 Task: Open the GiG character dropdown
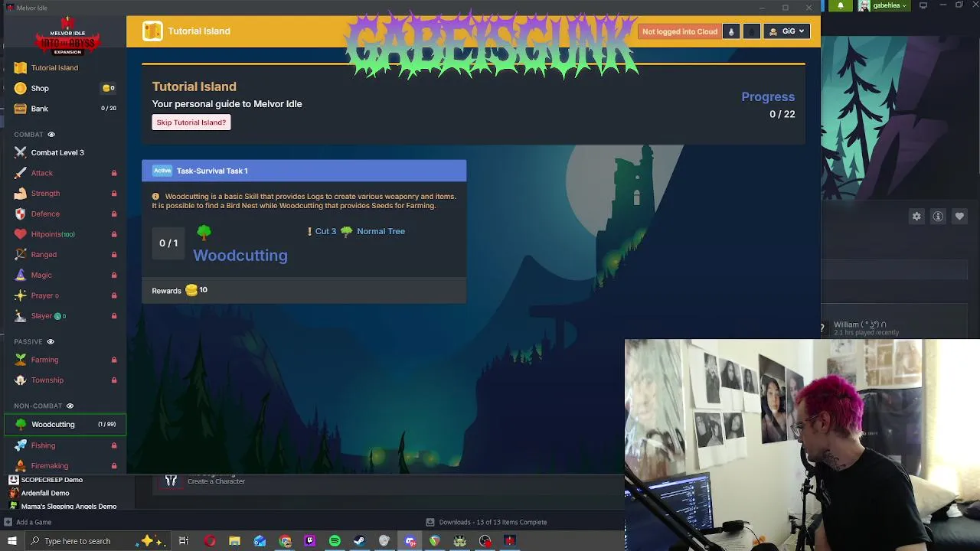(787, 31)
